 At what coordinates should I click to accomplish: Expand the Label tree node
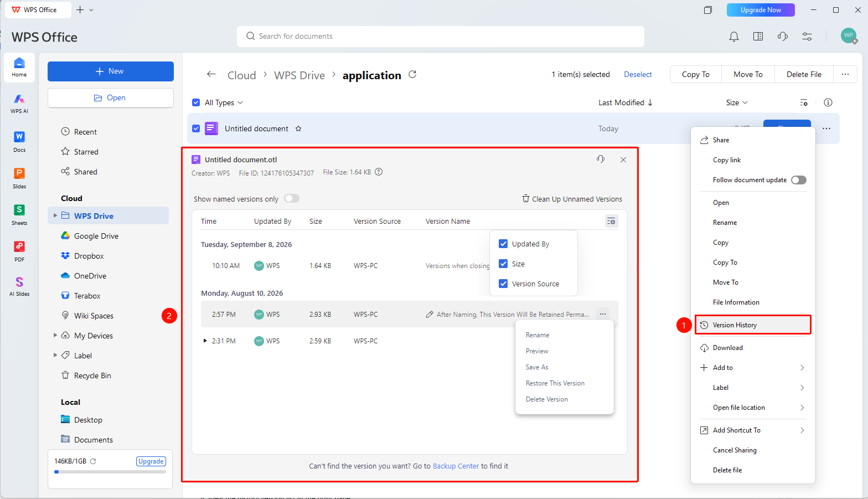tap(55, 355)
